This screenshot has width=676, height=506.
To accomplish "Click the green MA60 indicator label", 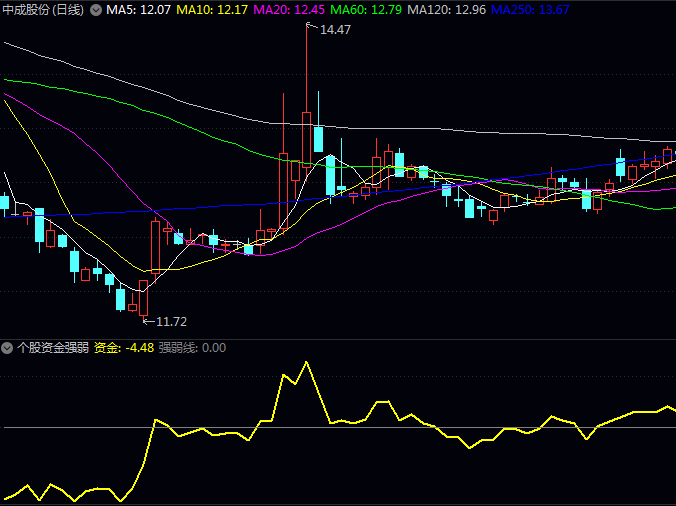I will [366, 10].
